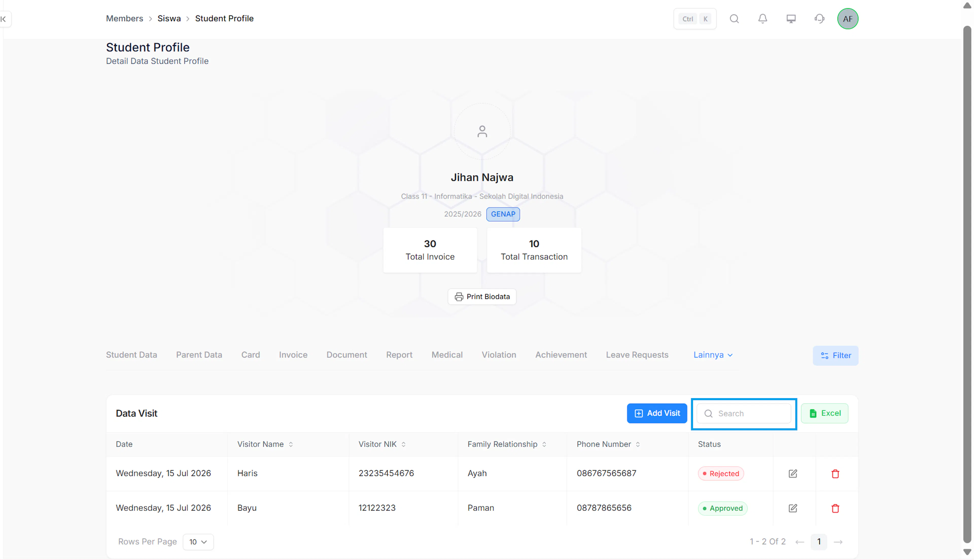Click phone number 08787865656
Screen dimensions: 974x560
click(x=604, y=508)
